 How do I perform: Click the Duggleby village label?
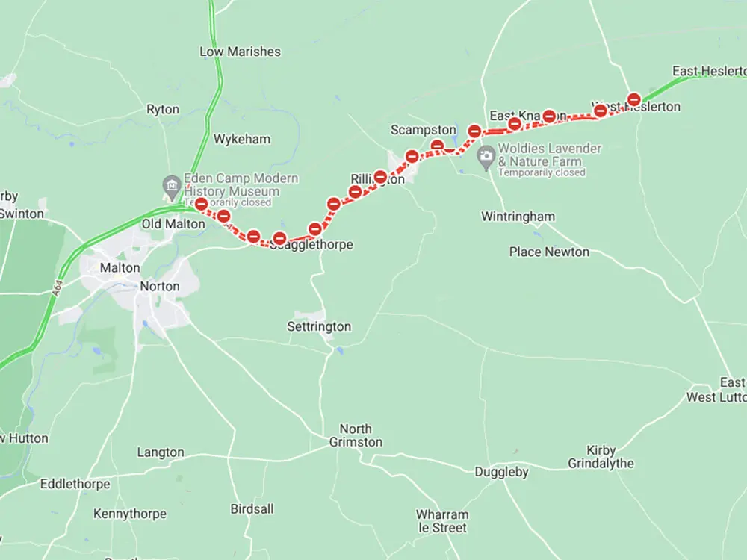[x=502, y=472]
